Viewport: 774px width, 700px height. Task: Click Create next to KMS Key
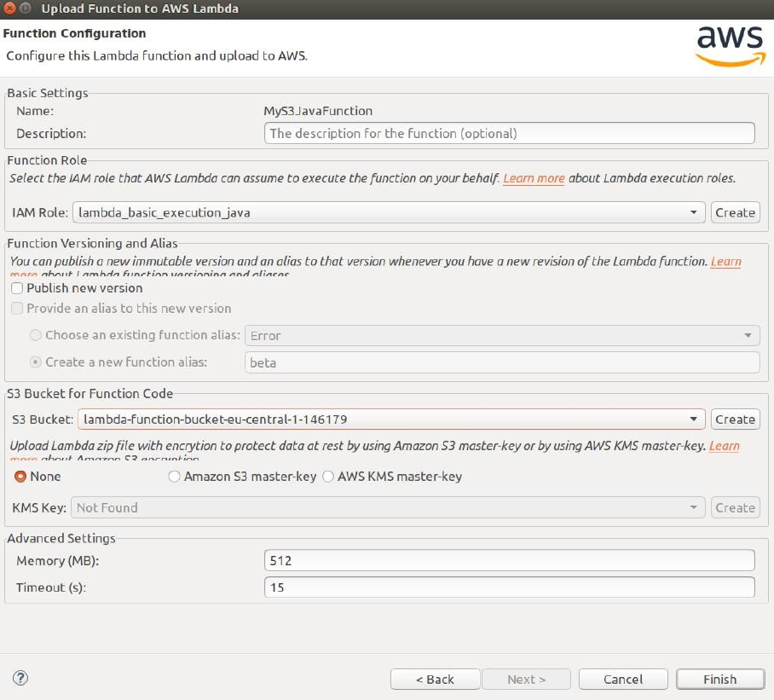point(735,507)
